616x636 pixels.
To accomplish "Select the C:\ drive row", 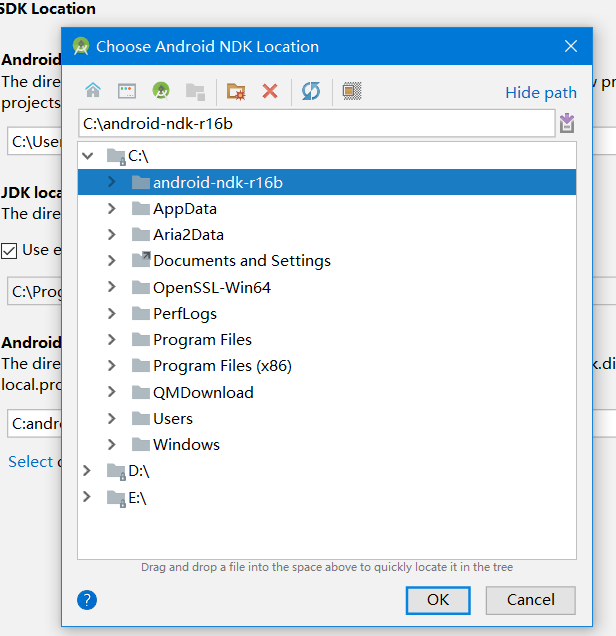I will coord(327,156).
